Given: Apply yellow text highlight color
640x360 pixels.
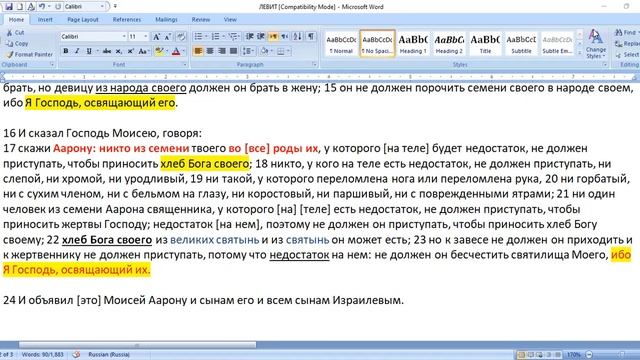Looking at the screenshot, I should [x=159, y=51].
